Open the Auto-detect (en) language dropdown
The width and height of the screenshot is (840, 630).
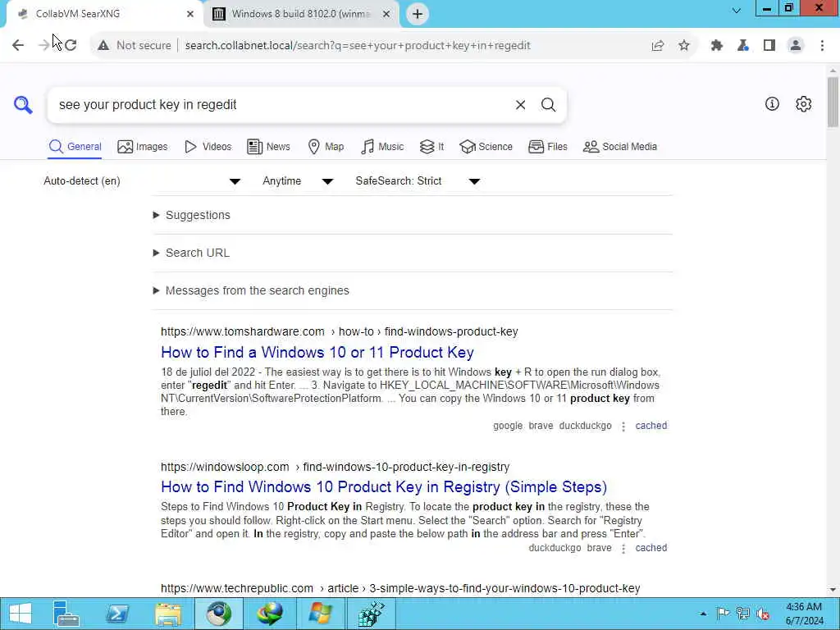pos(142,181)
